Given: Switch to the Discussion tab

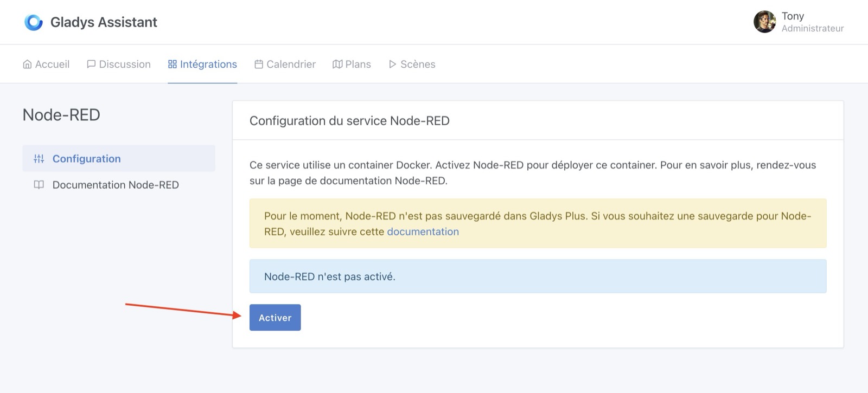Looking at the screenshot, I should click(x=119, y=64).
